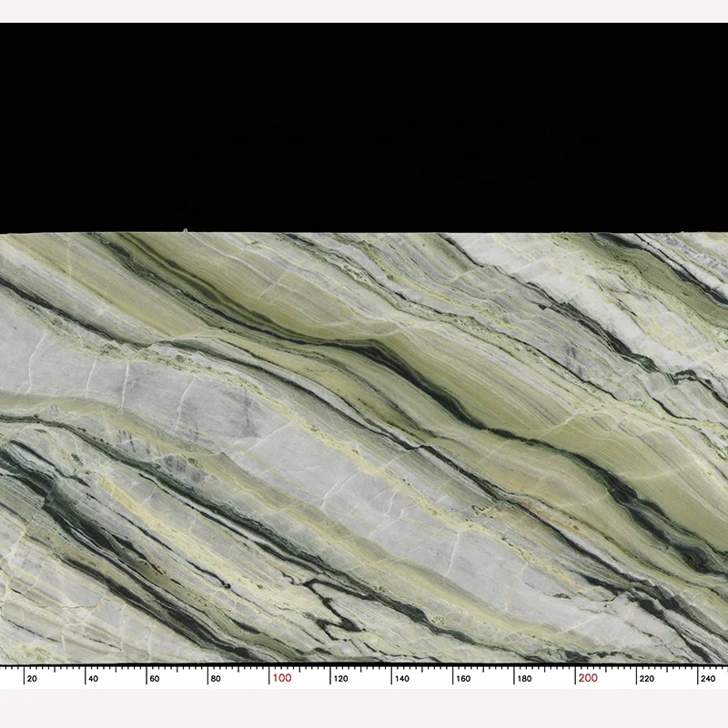Select the 120 mark on the ruler

coord(340,678)
